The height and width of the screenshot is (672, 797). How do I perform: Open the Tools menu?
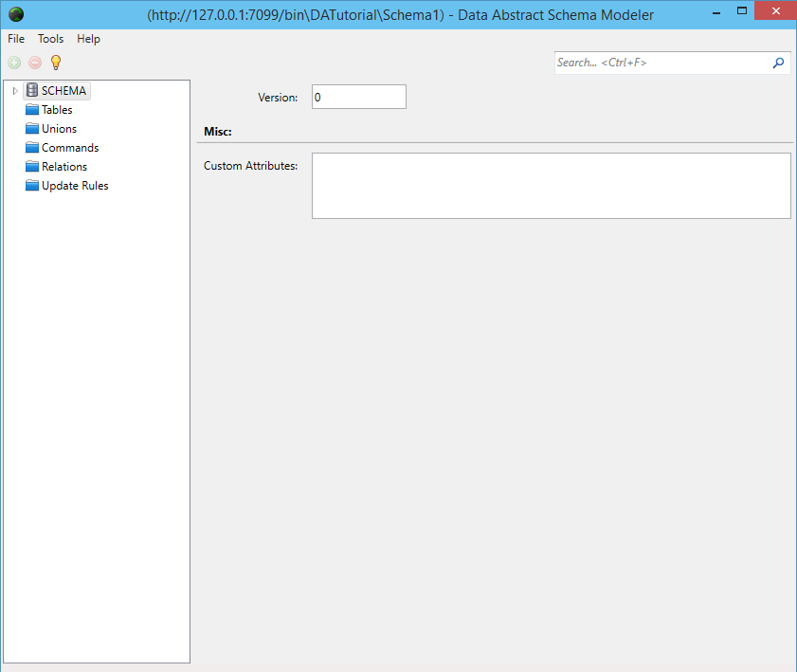(x=50, y=39)
